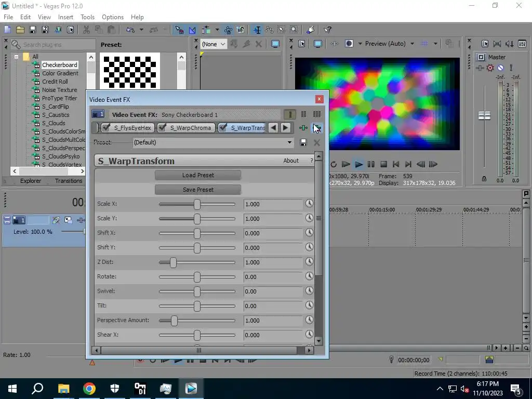Click the Render As toolbar icon

click(58, 30)
